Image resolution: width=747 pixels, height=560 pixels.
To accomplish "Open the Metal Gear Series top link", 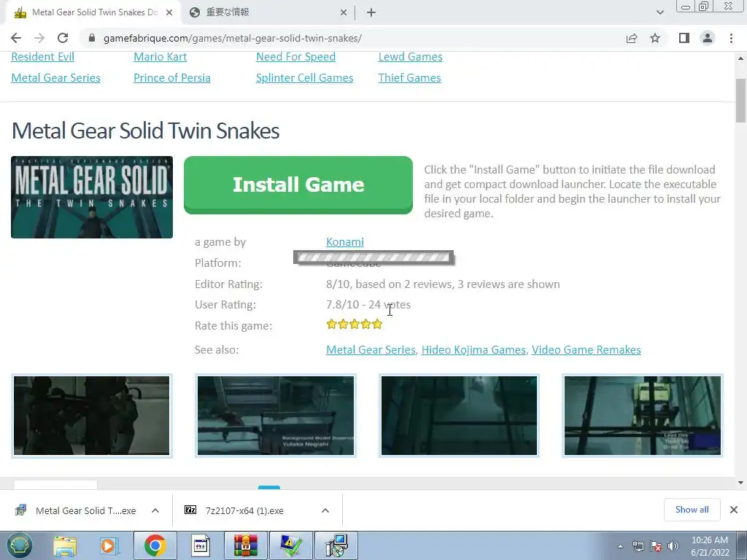I will click(x=55, y=77).
